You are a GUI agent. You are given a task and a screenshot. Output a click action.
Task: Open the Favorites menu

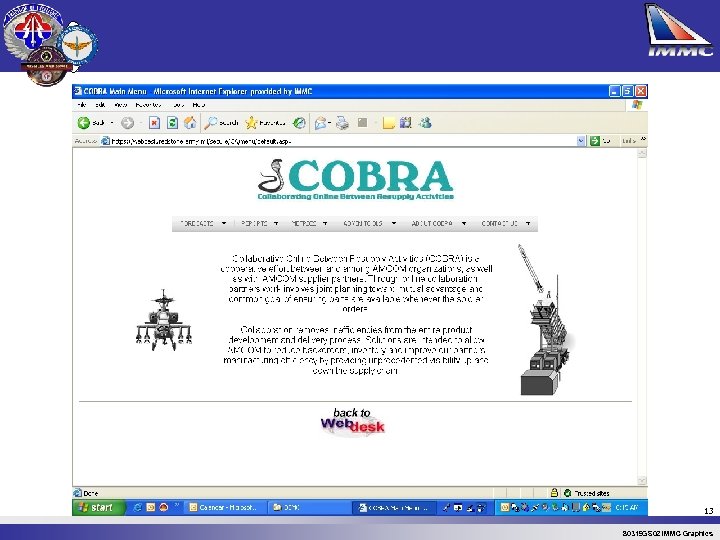click(149, 105)
